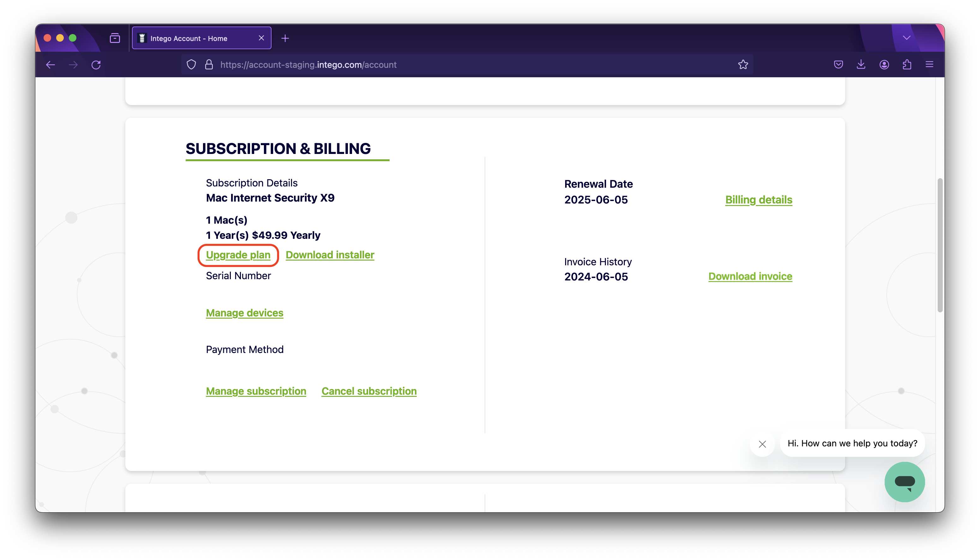Click the address bar URL field
Viewport: 980px width, 559px height.
tap(467, 64)
